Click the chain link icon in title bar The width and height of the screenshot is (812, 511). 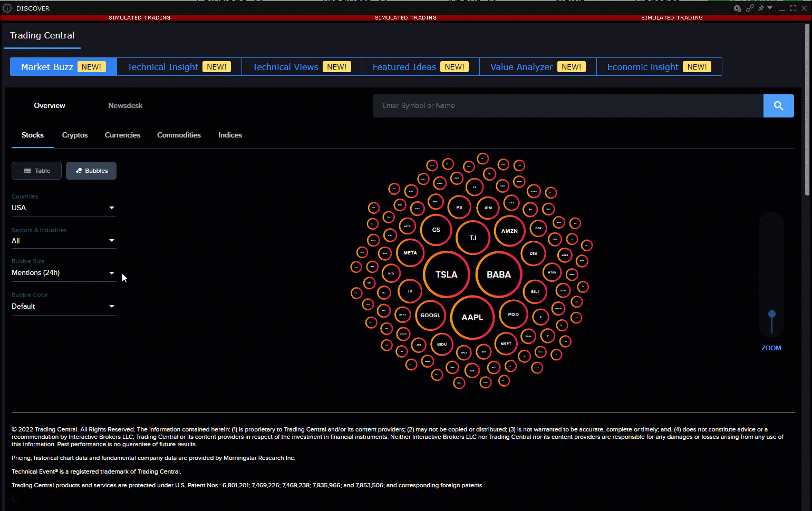(x=749, y=8)
